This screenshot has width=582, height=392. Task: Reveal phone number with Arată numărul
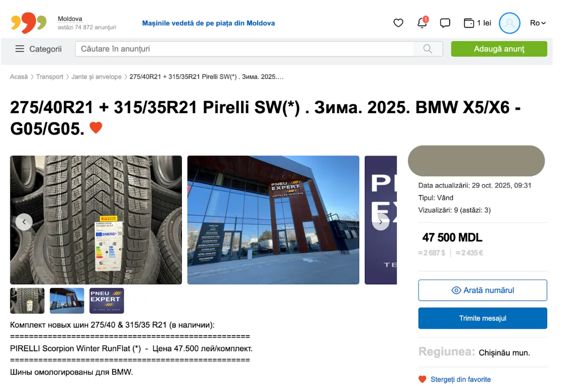click(x=483, y=290)
